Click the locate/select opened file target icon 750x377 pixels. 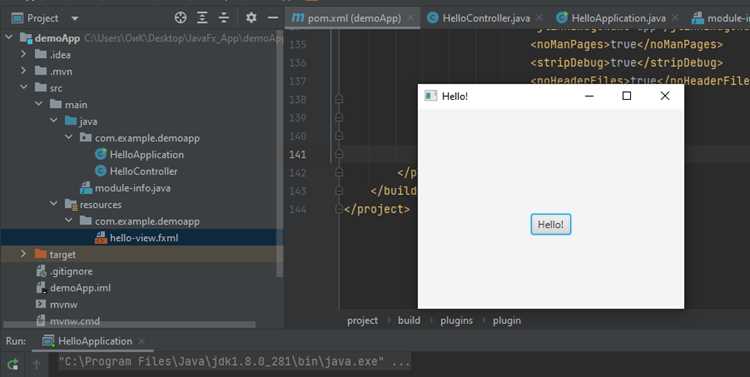coord(180,18)
